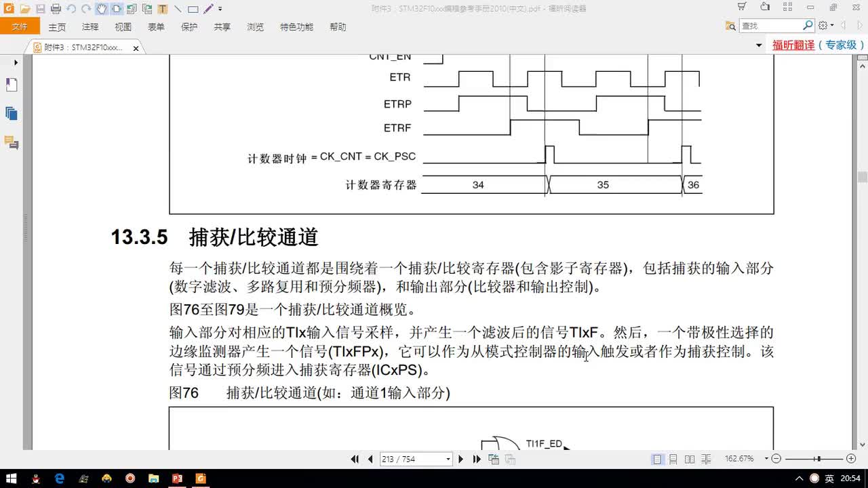
Task: Open the 共享 ribbon tab
Action: coord(222,27)
